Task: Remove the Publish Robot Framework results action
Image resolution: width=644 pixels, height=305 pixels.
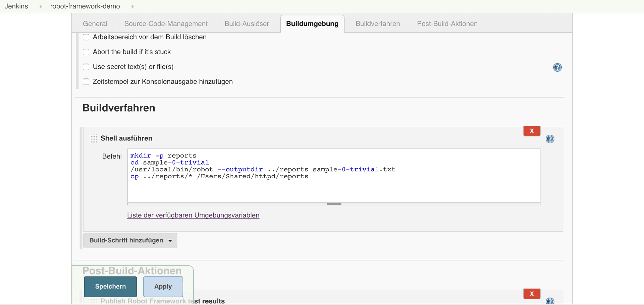Action: (x=532, y=294)
